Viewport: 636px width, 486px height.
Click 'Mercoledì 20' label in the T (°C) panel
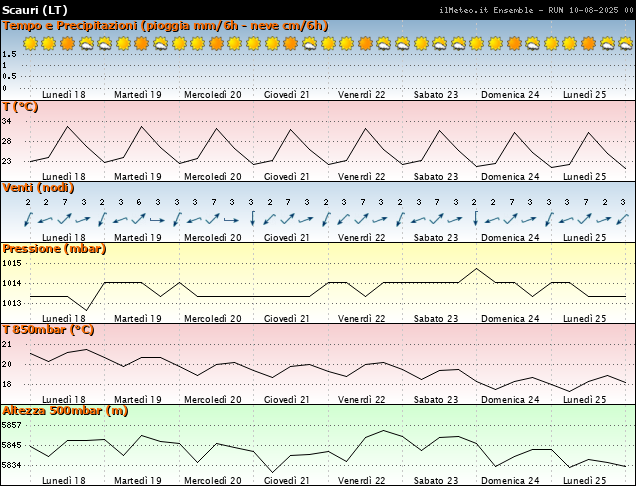(x=213, y=177)
